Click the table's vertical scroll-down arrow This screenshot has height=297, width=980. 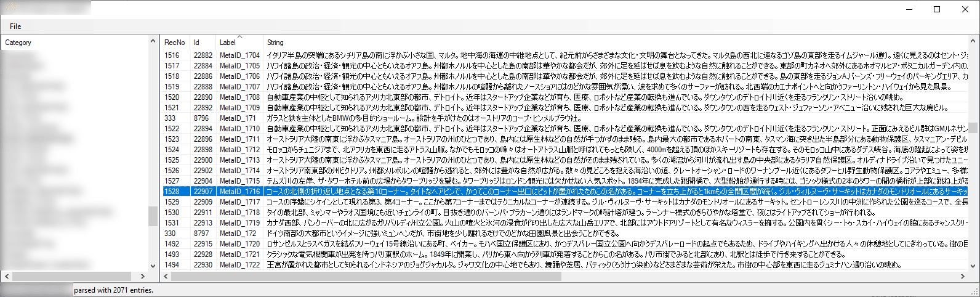(x=974, y=266)
